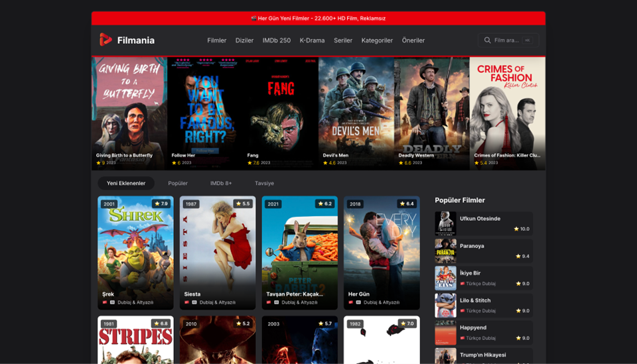This screenshot has width=637, height=364.
Task: Select the IMDb 8+ tab
Action: (x=221, y=183)
